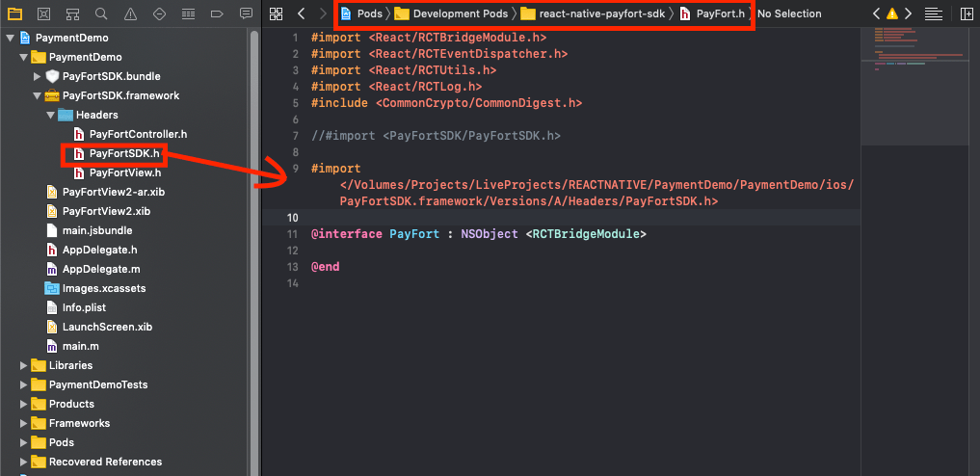Click the RCTBridgeModule.h import on line 1
This screenshot has height=476, width=980.
tap(429, 38)
